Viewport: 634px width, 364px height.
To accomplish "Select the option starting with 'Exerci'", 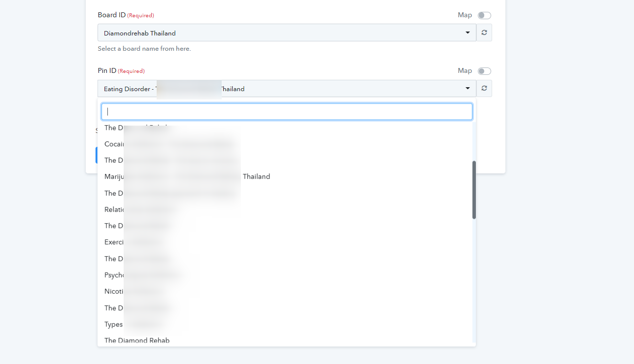I will (x=285, y=242).
